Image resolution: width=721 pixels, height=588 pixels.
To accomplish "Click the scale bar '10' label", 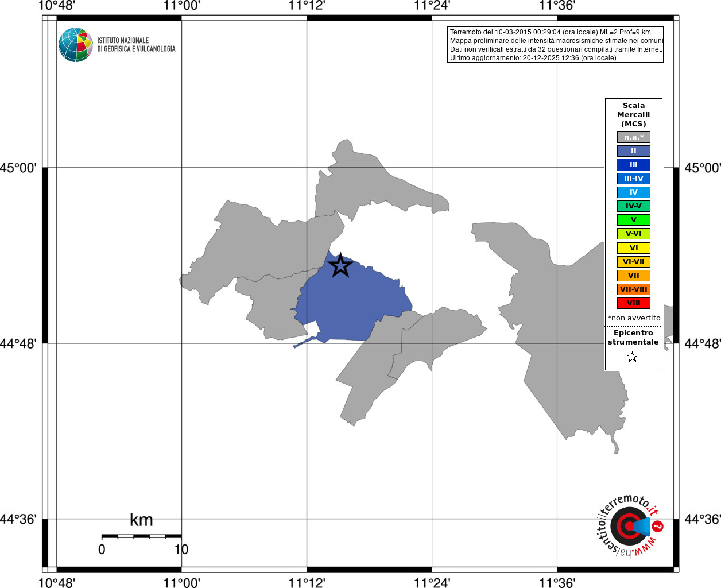I will (x=181, y=550).
